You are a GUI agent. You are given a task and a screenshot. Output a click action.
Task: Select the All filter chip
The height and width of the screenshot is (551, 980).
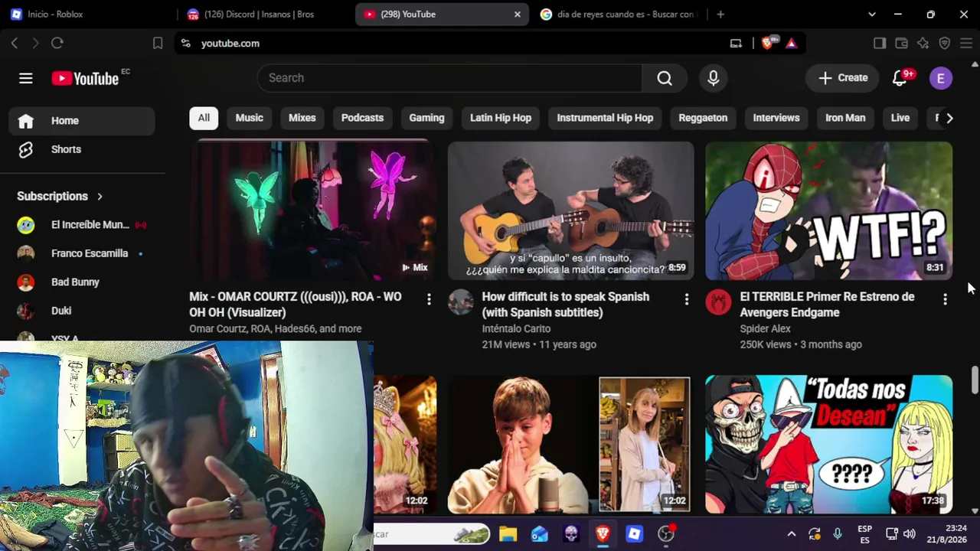coord(204,118)
